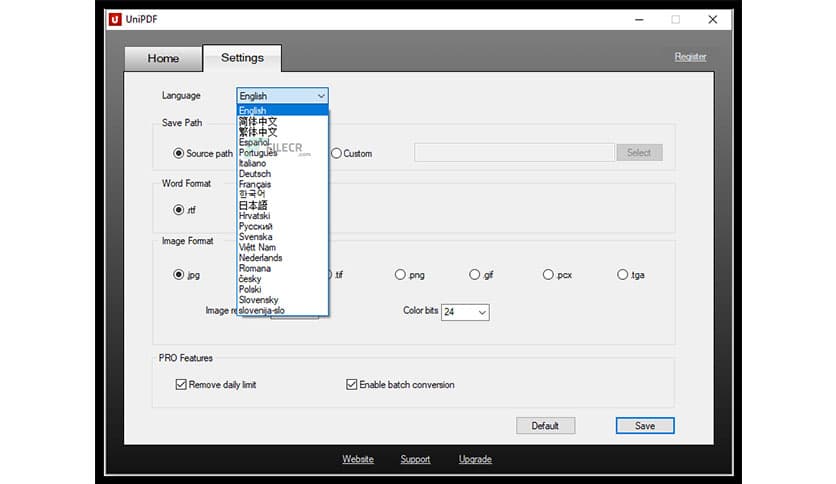Image resolution: width=836 pixels, height=484 pixels.
Task: Select Français language option
Action: pyautogui.click(x=283, y=184)
